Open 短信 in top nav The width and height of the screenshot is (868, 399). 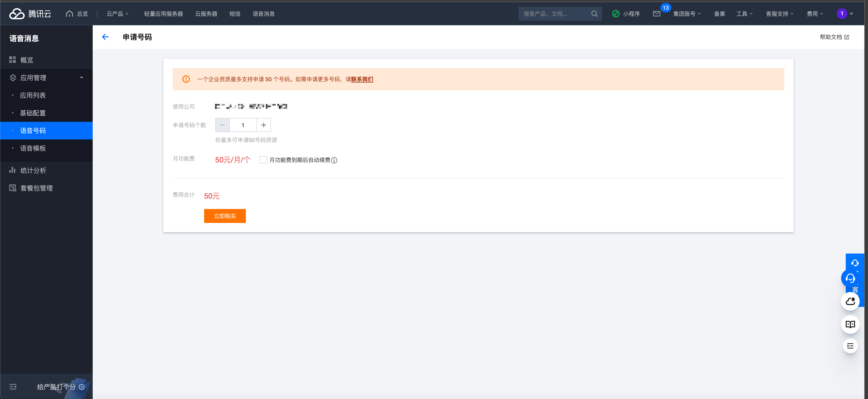click(x=235, y=14)
